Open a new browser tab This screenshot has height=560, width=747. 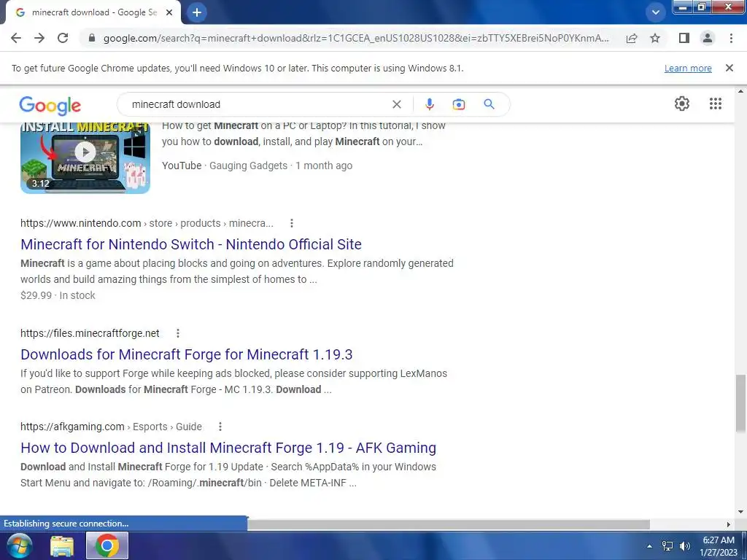point(197,12)
